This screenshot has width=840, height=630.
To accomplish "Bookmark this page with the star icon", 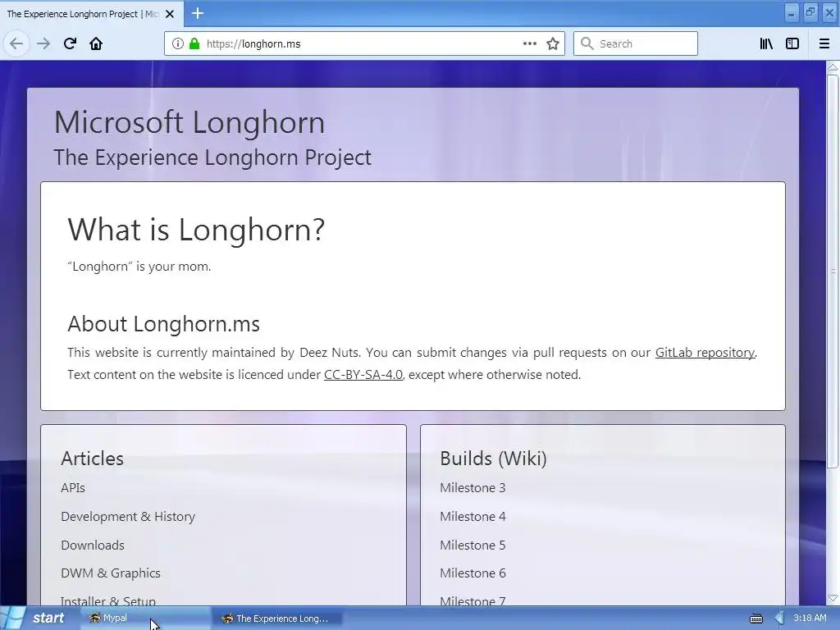I will pyautogui.click(x=553, y=43).
